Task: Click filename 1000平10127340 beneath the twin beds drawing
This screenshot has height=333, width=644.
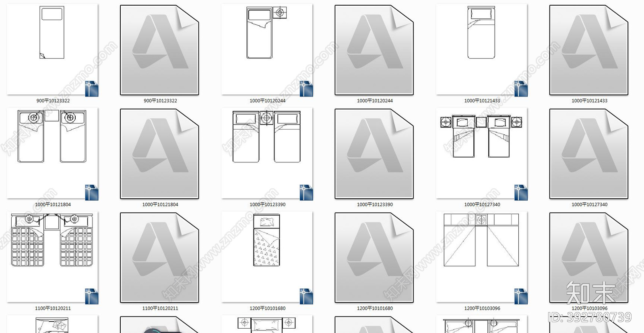Action: pyautogui.click(x=482, y=204)
